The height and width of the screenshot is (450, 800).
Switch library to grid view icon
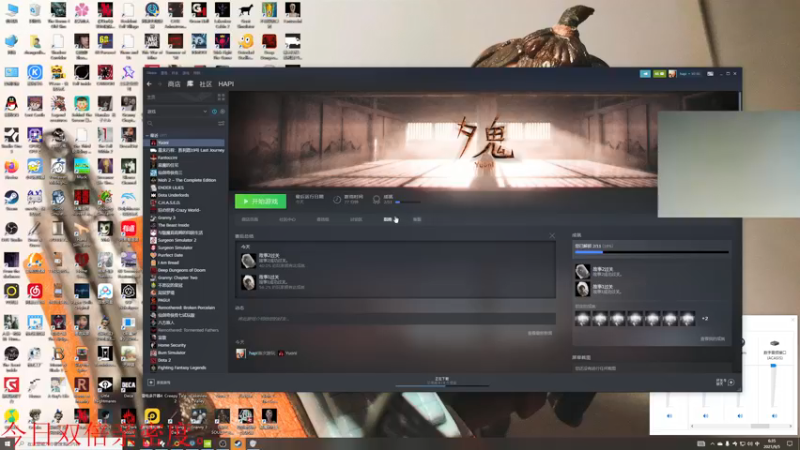[221, 97]
